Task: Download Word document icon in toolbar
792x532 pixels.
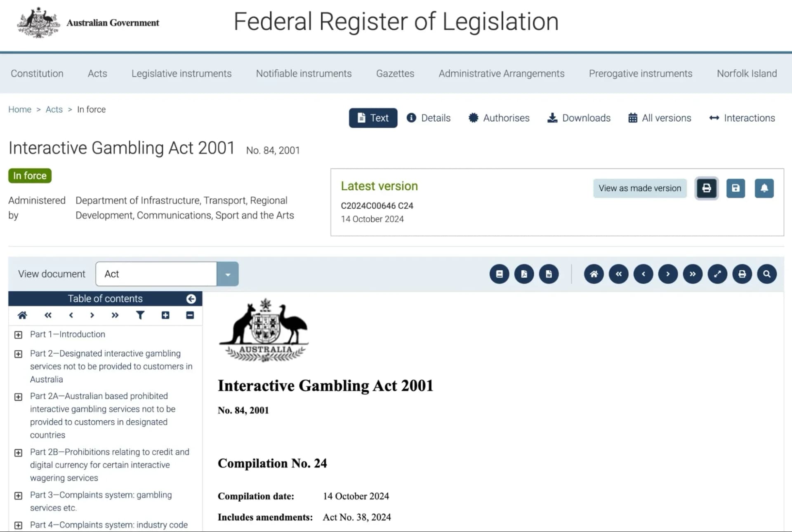Action: coord(549,274)
